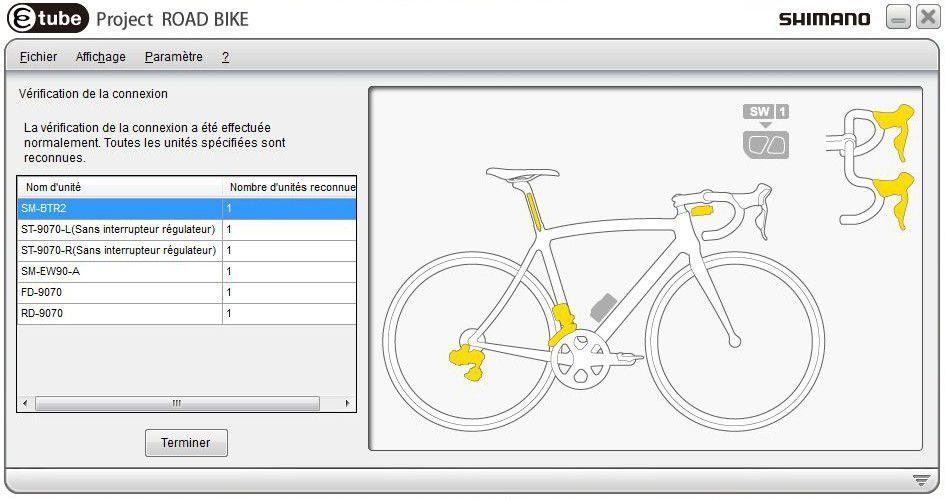Click the yellow rear derailleur on bike
Screen dimensions: 945x499
coord(467,363)
